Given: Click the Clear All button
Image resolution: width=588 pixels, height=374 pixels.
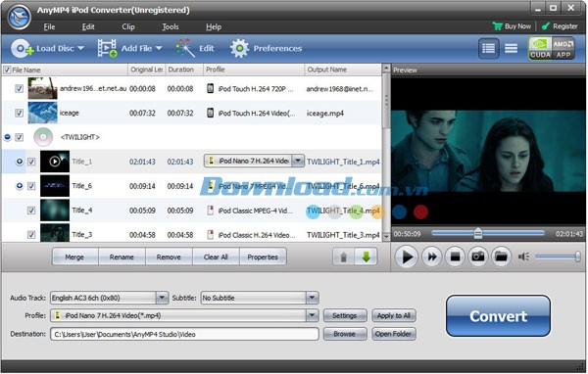Looking at the screenshot, I should click(x=216, y=257).
